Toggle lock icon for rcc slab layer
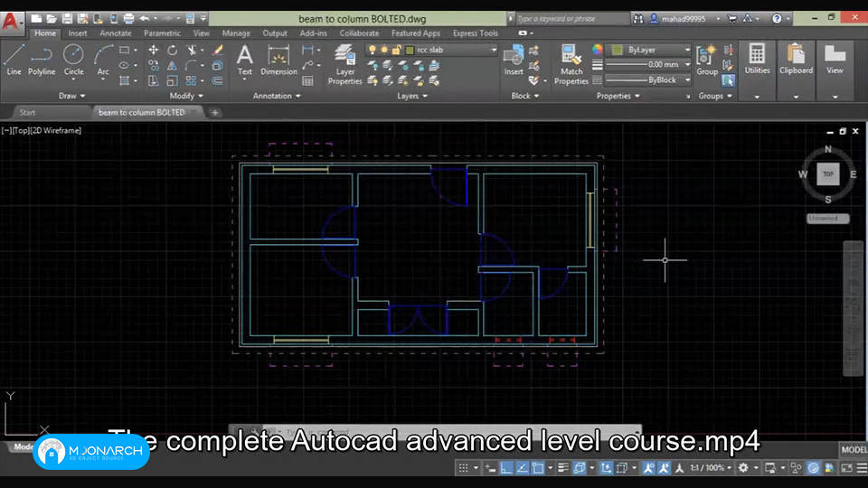 [396, 50]
